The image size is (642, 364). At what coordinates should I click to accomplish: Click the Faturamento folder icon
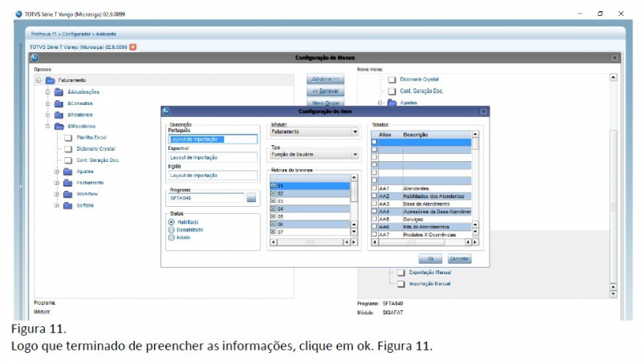[51, 80]
